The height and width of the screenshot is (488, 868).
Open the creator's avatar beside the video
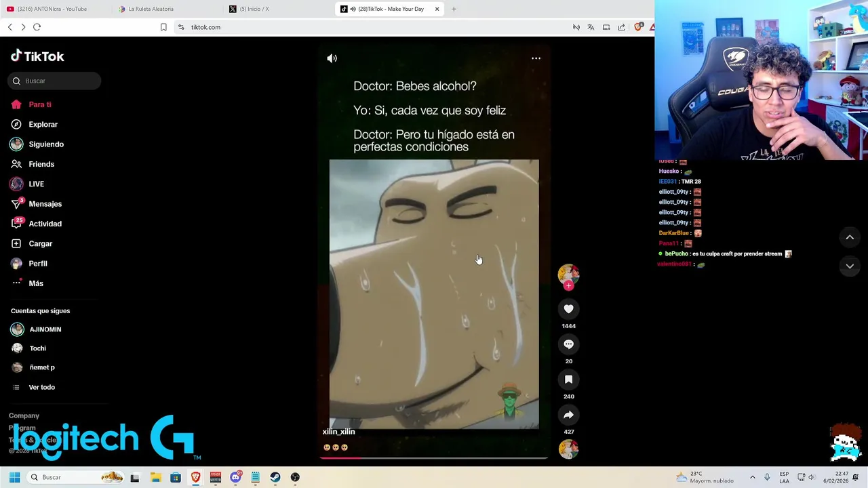click(568, 273)
